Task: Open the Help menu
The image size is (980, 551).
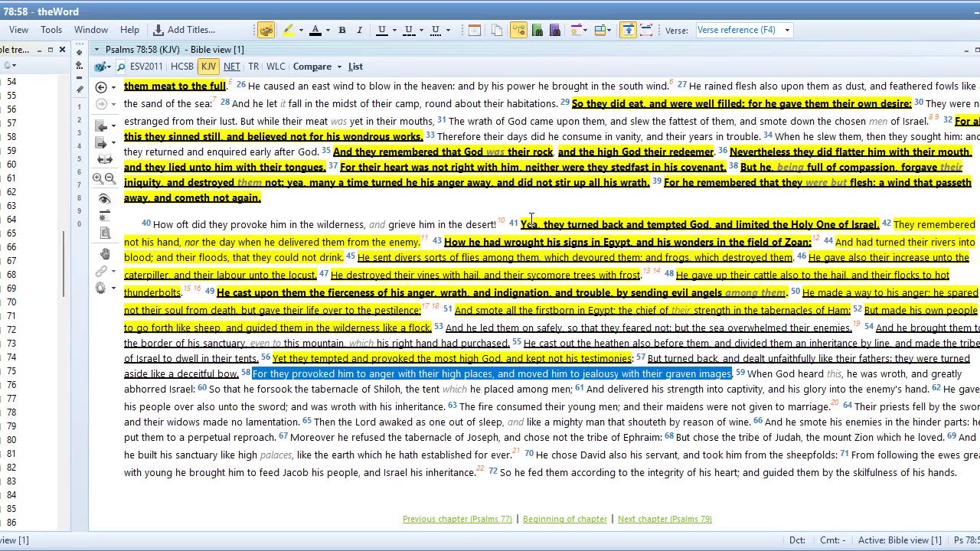Action: 129,30
